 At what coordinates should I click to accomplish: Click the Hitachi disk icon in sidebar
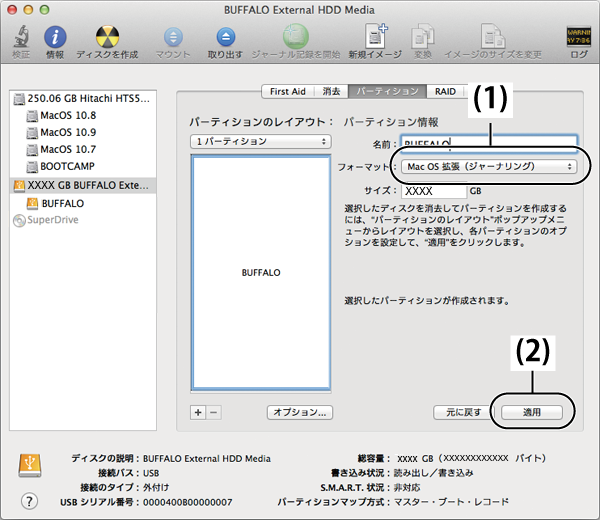point(19,99)
